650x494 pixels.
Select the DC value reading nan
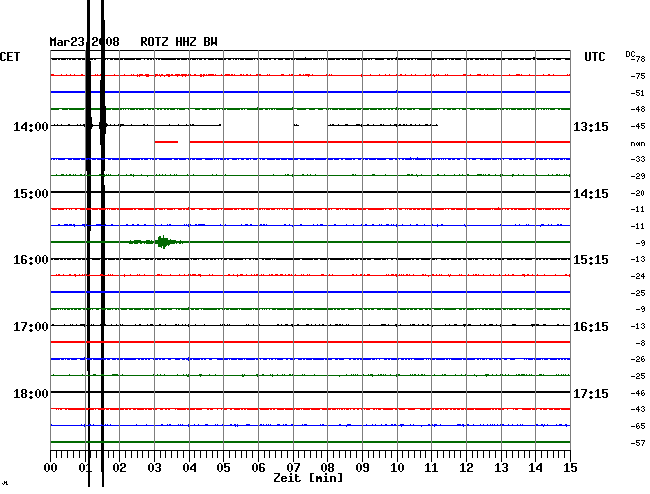coord(638,143)
